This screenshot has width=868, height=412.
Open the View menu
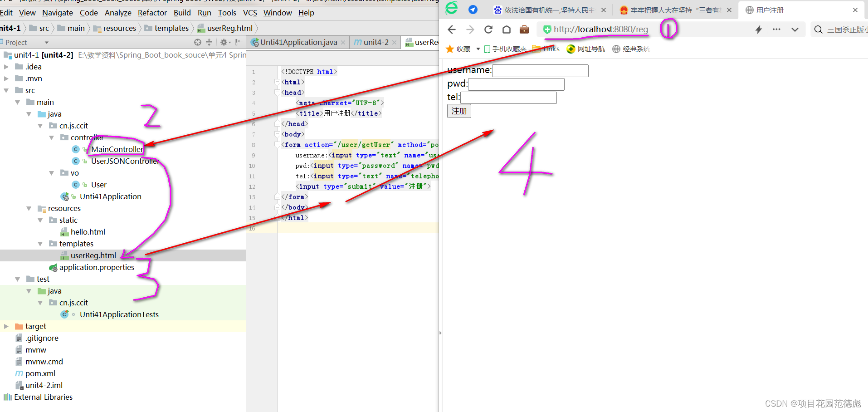click(27, 13)
